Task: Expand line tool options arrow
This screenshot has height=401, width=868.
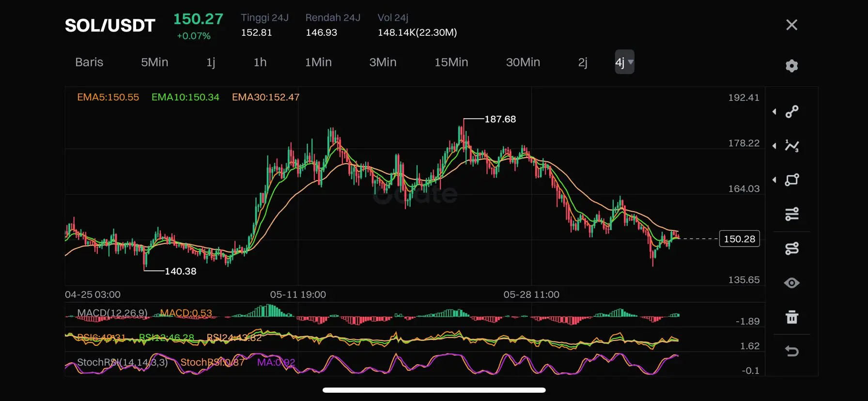Action: (x=775, y=112)
